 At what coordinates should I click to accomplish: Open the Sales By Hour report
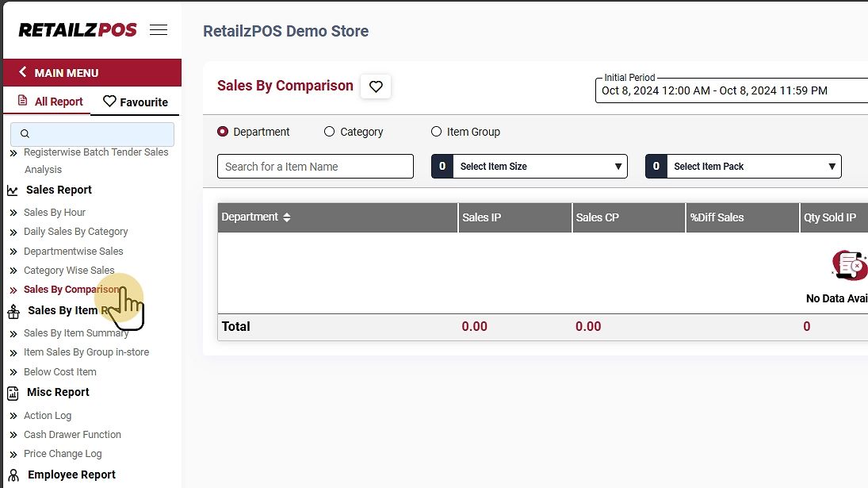(55, 213)
